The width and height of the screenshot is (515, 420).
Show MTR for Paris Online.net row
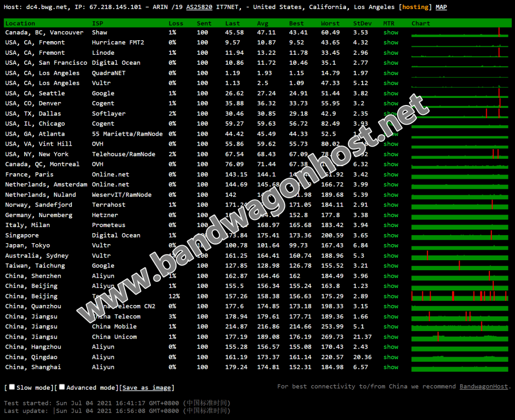(x=391, y=174)
